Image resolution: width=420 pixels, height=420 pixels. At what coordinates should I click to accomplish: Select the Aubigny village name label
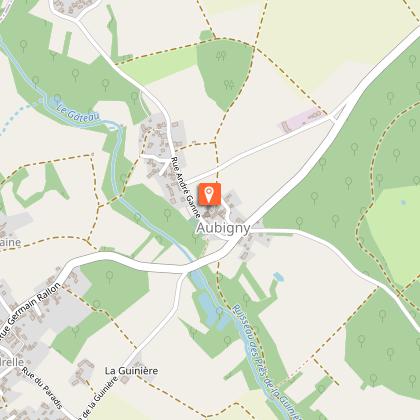(223, 228)
